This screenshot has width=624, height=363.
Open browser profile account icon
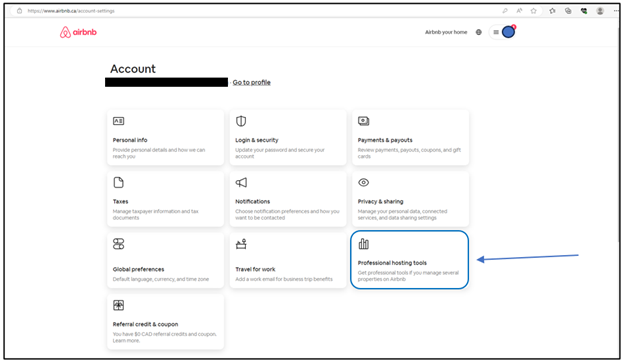tap(600, 11)
